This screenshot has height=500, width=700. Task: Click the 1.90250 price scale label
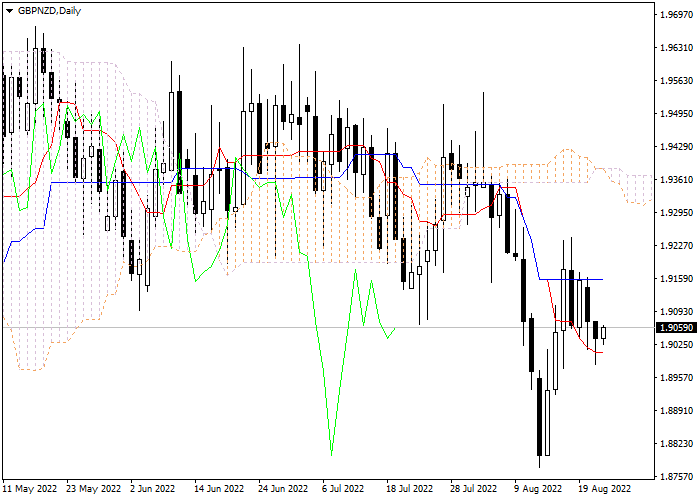[x=676, y=345]
